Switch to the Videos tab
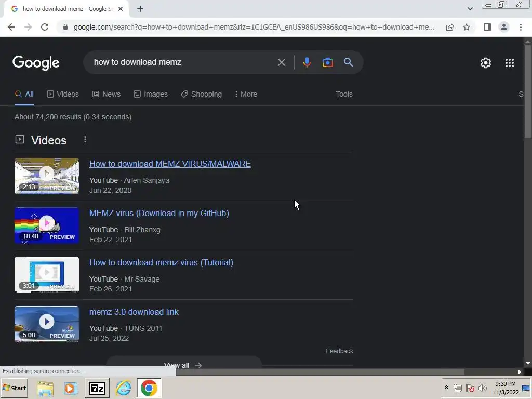This screenshot has height=399, width=532. point(63,95)
